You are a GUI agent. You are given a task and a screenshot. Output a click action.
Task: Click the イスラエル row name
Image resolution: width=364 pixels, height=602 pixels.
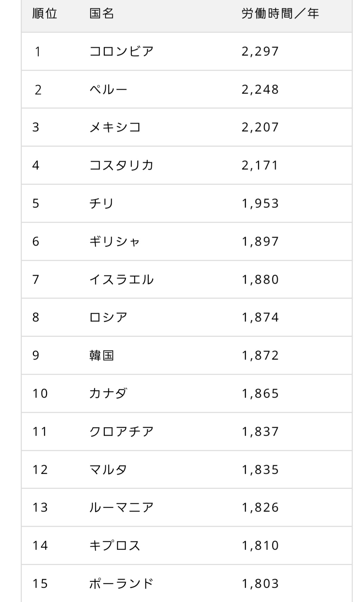pyautogui.click(x=121, y=280)
